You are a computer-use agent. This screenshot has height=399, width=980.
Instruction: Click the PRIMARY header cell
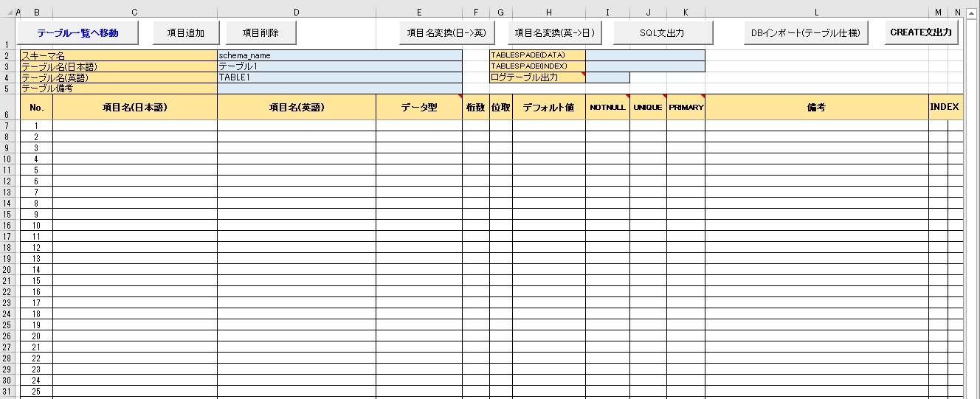686,107
